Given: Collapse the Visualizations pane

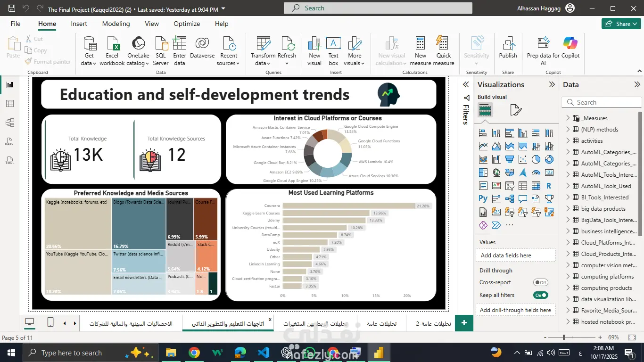Looking at the screenshot, I should coord(552,85).
